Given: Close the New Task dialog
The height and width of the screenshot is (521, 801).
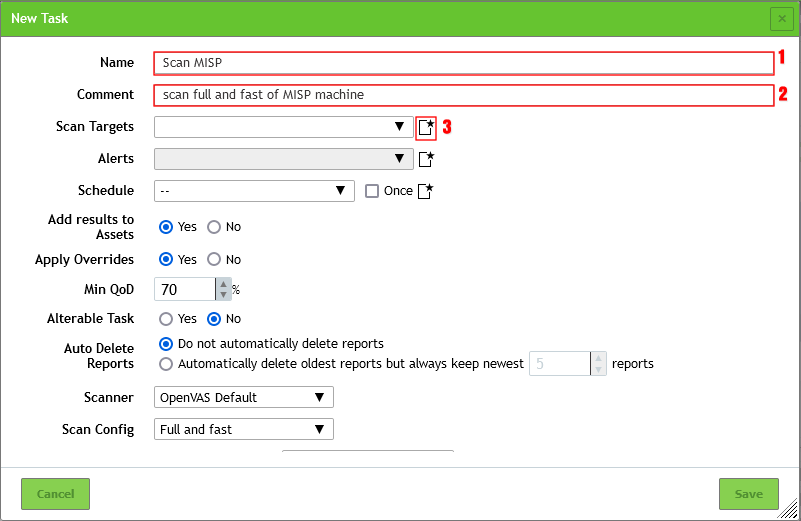Looking at the screenshot, I should (781, 19).
